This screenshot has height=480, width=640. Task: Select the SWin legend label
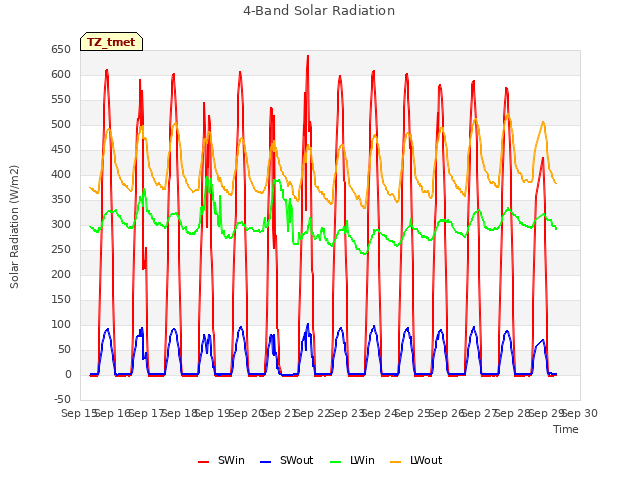(231, 460)
